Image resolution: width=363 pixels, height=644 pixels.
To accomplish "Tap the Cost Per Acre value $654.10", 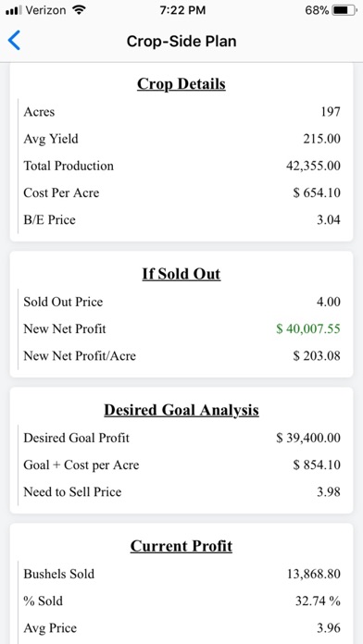I will click(x=317, y=193).
